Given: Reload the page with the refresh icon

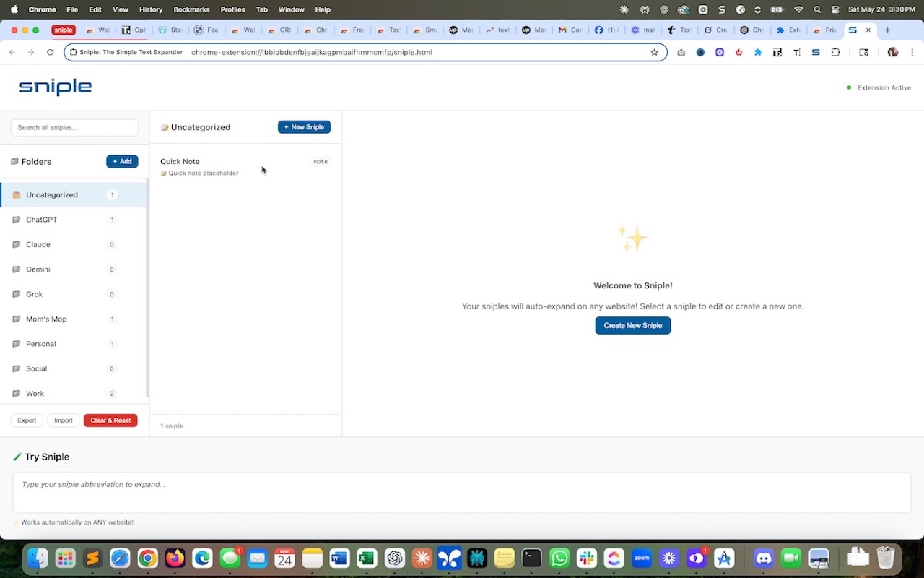Looking at the screenshot, I should (x=50, y=52).
